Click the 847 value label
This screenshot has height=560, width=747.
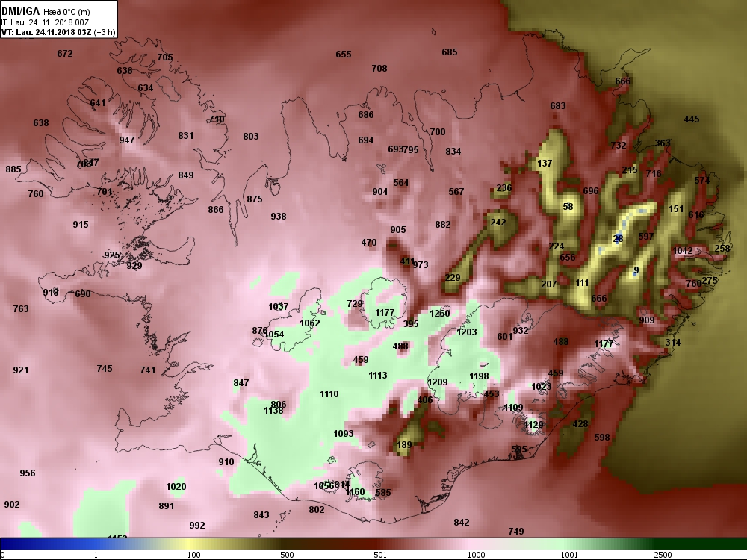pyautogui.click(x=241, y=383)
